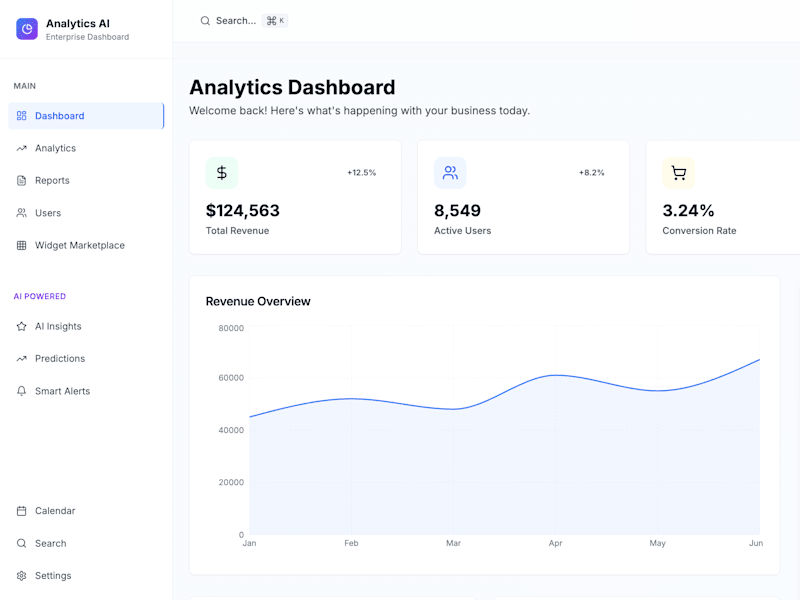The image size is (800, 600).
Task: Click the 8,549 active users value
Action: (x=458, y=211)
